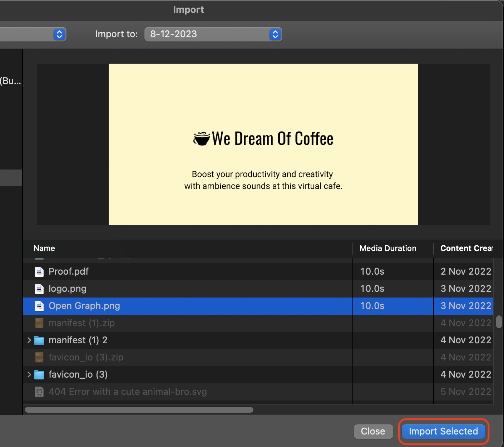Click the manifest (1) 2 folder icon
This screenshot has width=504, height=447.
point(39,340)
